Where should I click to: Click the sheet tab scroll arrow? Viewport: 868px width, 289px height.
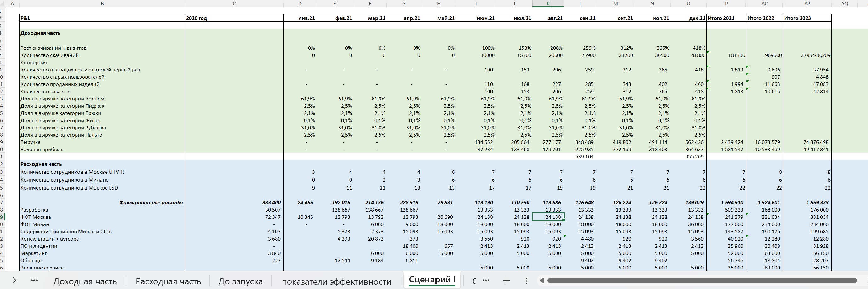coord(14,280)
